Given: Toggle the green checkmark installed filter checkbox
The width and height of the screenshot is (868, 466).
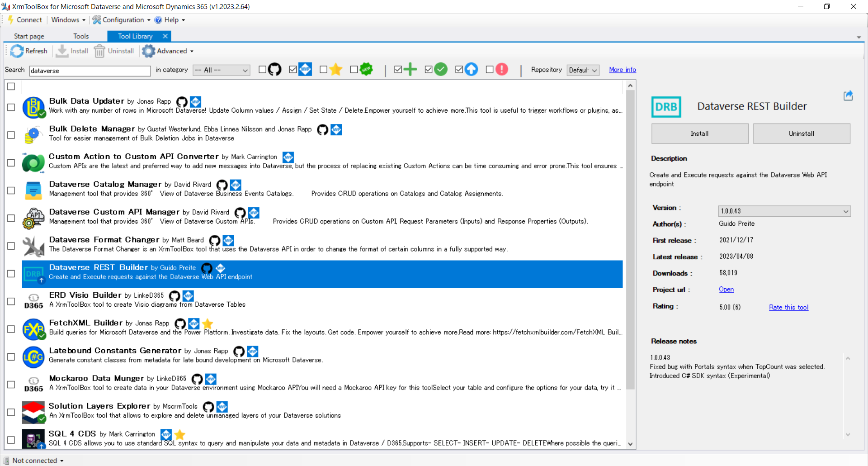Looking at the screenshot, I should 429,70.
